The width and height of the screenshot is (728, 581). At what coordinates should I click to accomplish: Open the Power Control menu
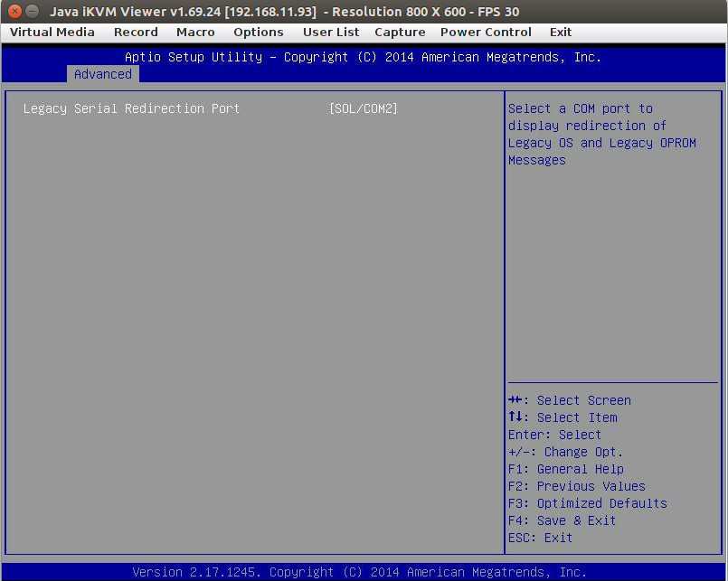(x=486, y=32)
